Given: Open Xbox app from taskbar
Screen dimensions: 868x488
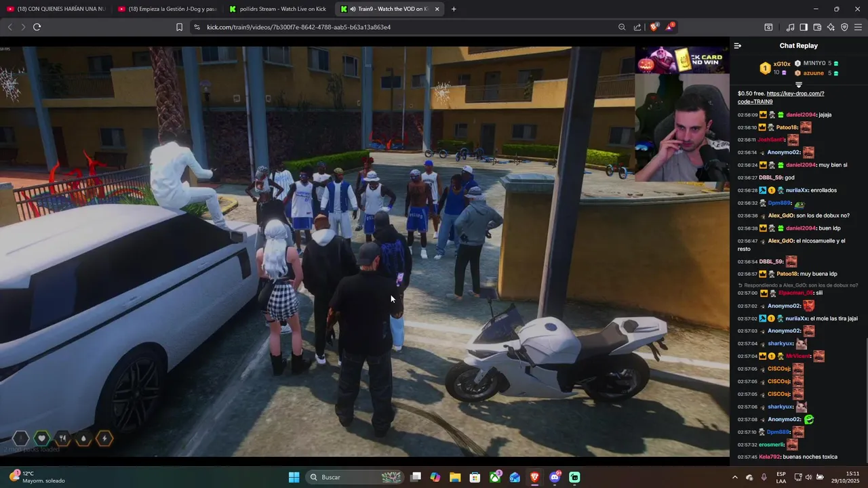Looking at the screenshot, I should pos(495,477).
